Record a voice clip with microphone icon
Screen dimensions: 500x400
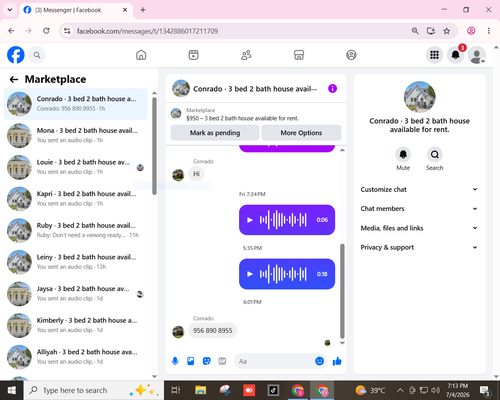click(x=175, y=361)
